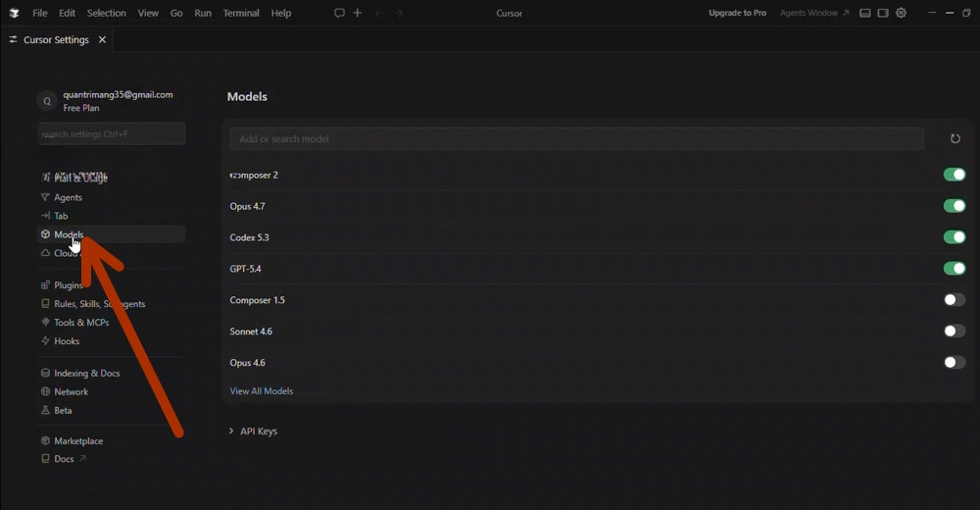980x510 pixels.
Task: Enable the Opus 4.6 model toggle
Action: 955,362
